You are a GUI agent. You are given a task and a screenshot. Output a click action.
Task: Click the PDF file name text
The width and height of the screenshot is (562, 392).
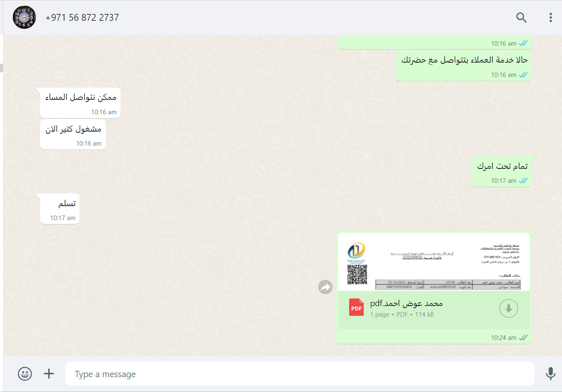(406, 304)
